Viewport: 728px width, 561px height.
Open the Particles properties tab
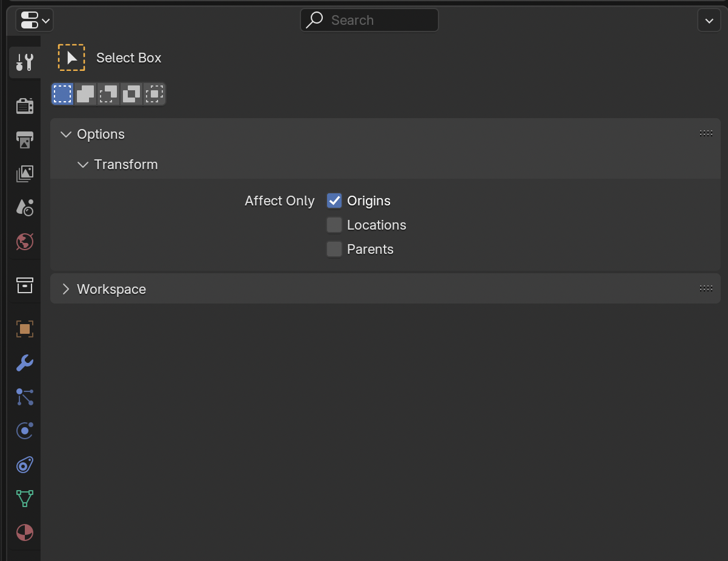25,397
